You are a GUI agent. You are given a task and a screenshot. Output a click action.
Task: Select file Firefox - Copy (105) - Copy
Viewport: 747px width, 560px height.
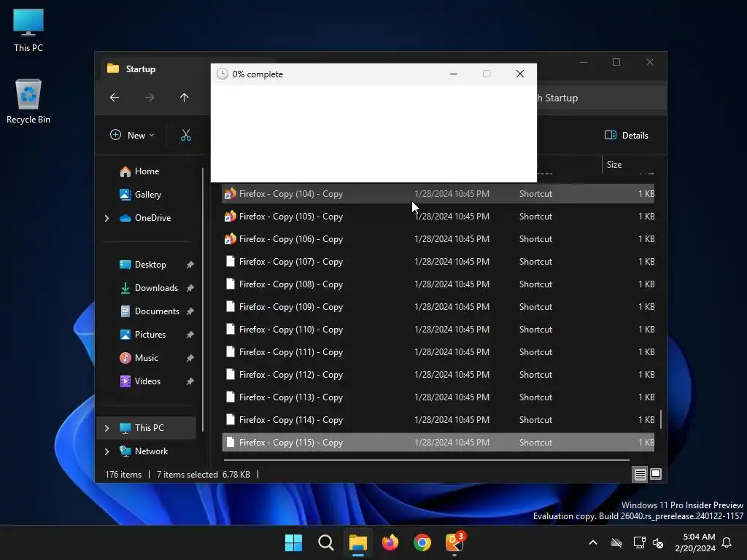(438, 217)
